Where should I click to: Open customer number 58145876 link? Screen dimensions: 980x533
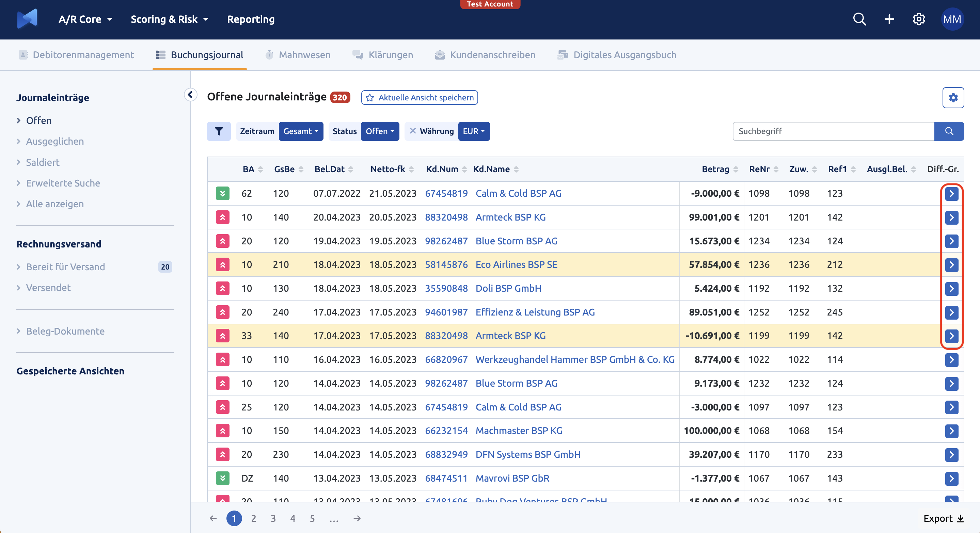tap(446, 264)
